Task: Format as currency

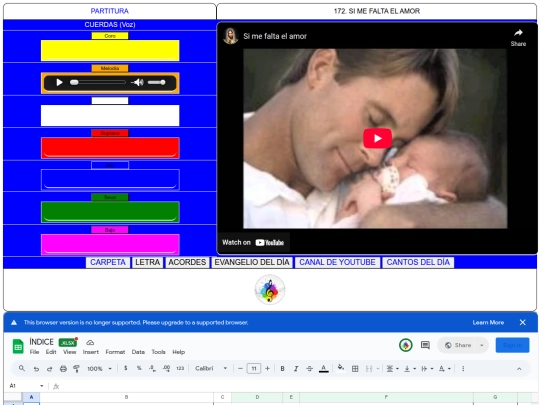Action: point(126,368)
